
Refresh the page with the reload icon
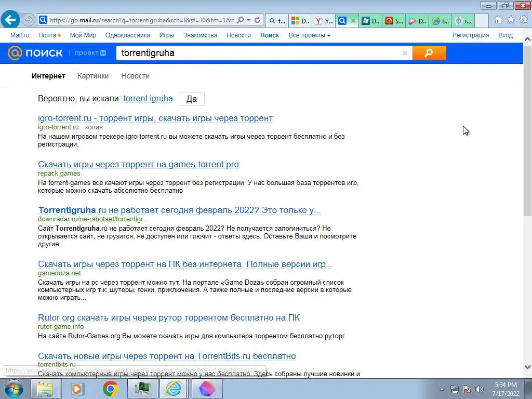[257, 20]
